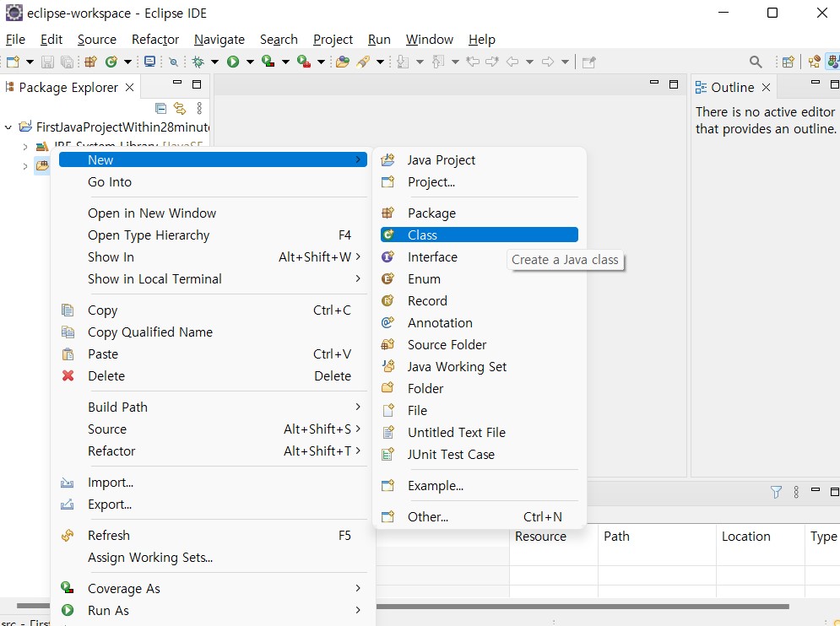
Task: Click the Next Annotation toolbar icon
Action: (403, 62)
